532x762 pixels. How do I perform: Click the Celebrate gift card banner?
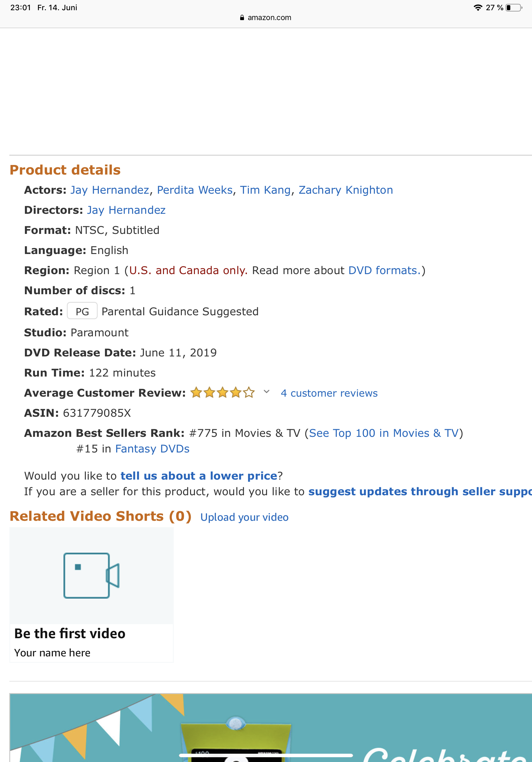(270, 727)
